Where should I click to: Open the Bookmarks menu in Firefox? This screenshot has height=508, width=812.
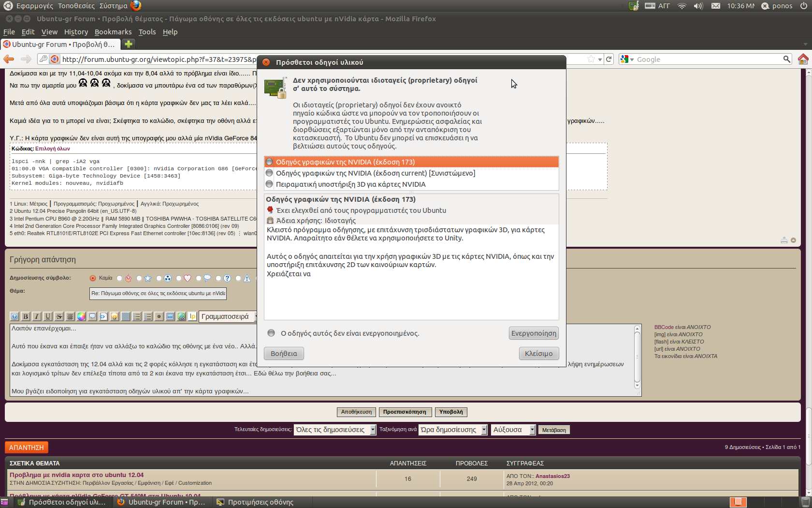coord(113,32)
